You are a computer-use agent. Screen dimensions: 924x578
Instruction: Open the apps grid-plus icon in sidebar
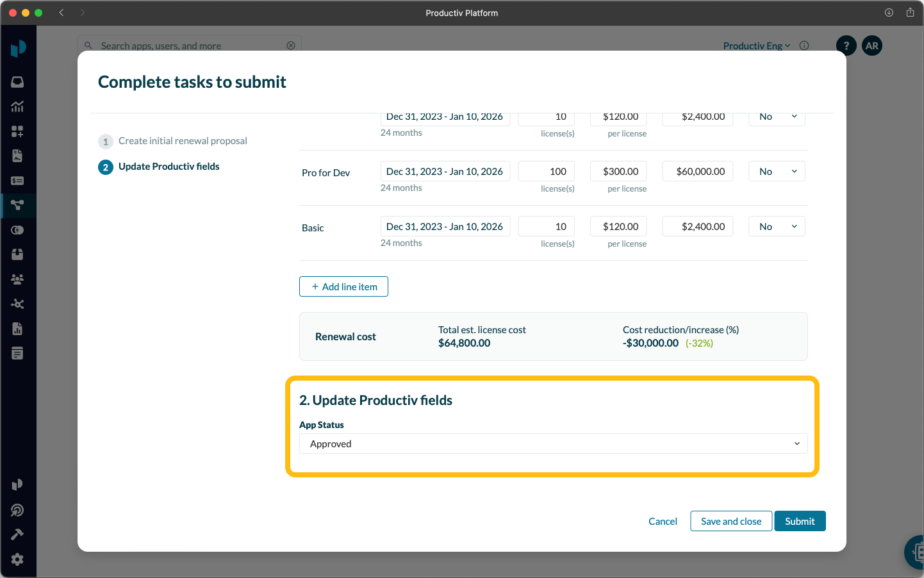click(17, 131)
